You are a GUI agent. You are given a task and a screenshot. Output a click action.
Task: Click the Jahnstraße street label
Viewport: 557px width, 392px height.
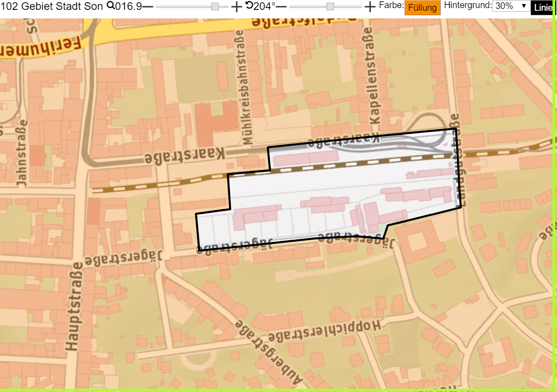click(x=22, y=153)
